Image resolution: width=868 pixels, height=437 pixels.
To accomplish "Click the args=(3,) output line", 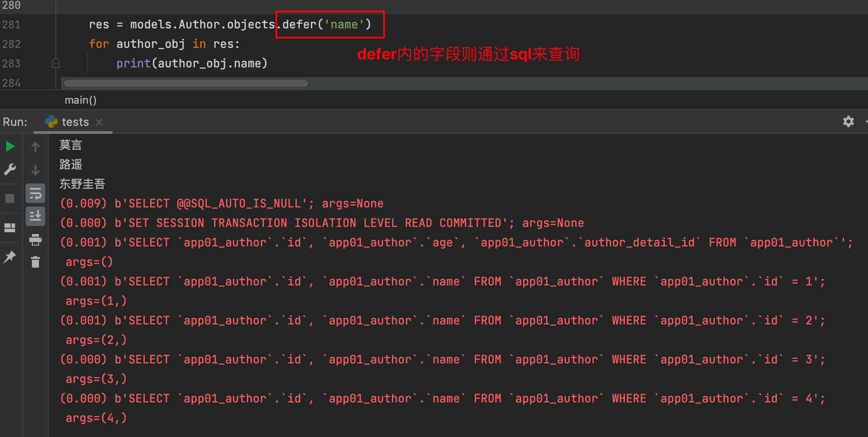I will tap(96, 379).
